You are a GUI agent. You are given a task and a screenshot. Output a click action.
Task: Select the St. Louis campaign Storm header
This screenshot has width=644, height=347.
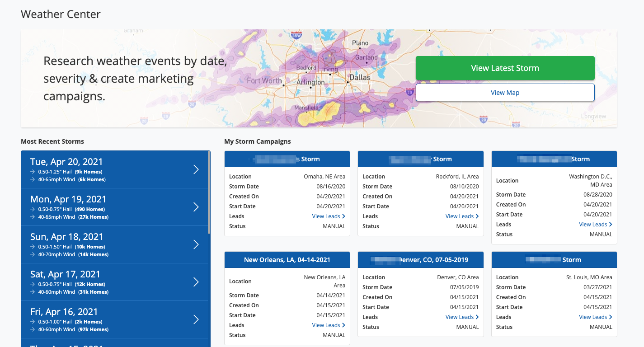(x=554, y=260)
